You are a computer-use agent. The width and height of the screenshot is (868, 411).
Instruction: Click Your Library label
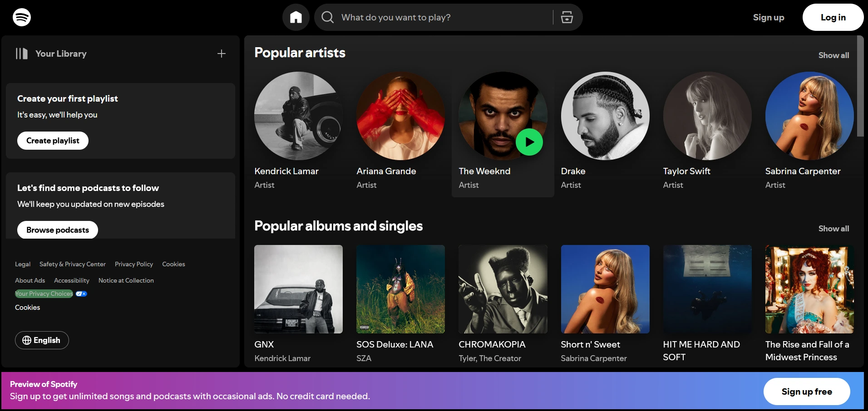click(x=61, y=54)
